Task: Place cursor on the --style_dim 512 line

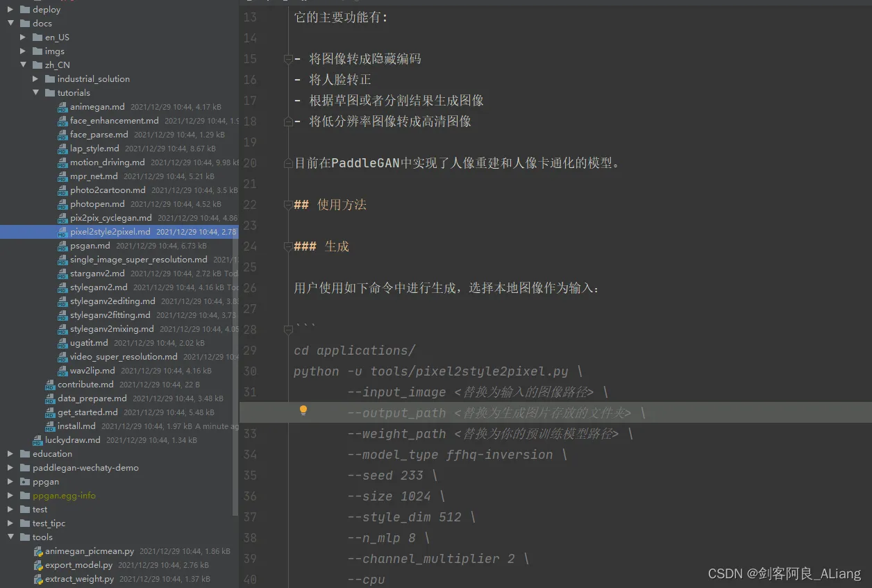Action: [x=412, y=517]
